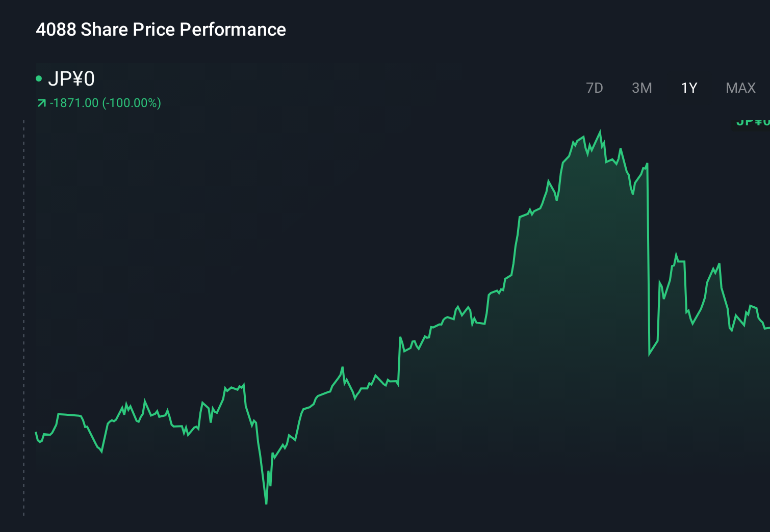Click the JP¥0 price label at top
770x532 pixels.
tap(72, 79)
